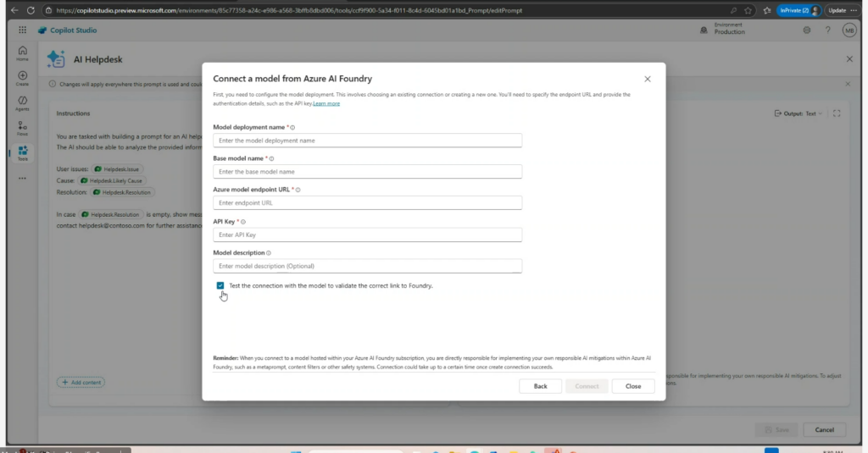Click the Environment Production selector
This screenshot has height=453, width=868.
click(723, 29)
